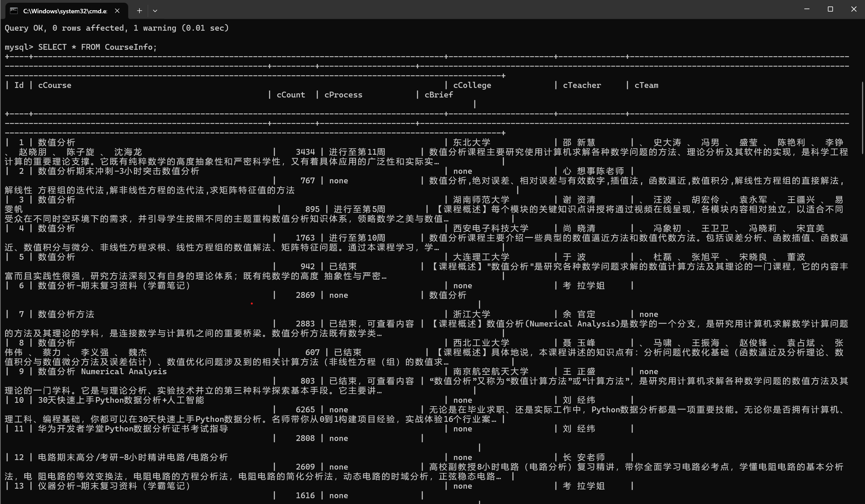
Task: Open a new tab with the plus button
Action: point(139,11)
